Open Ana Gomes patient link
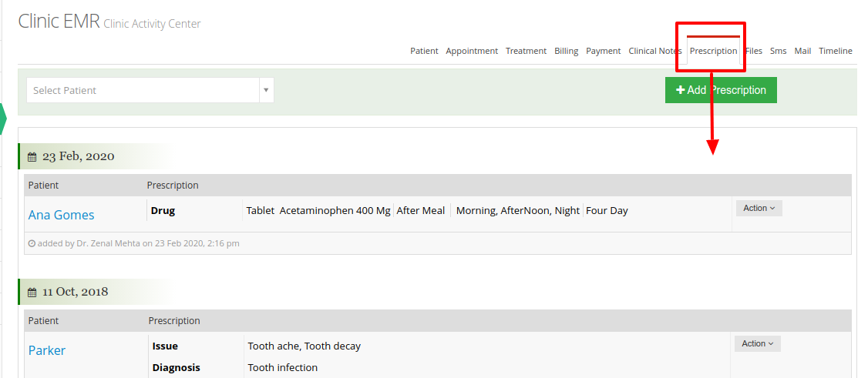This screenshot has width=868, height=378. pos(62,215)
